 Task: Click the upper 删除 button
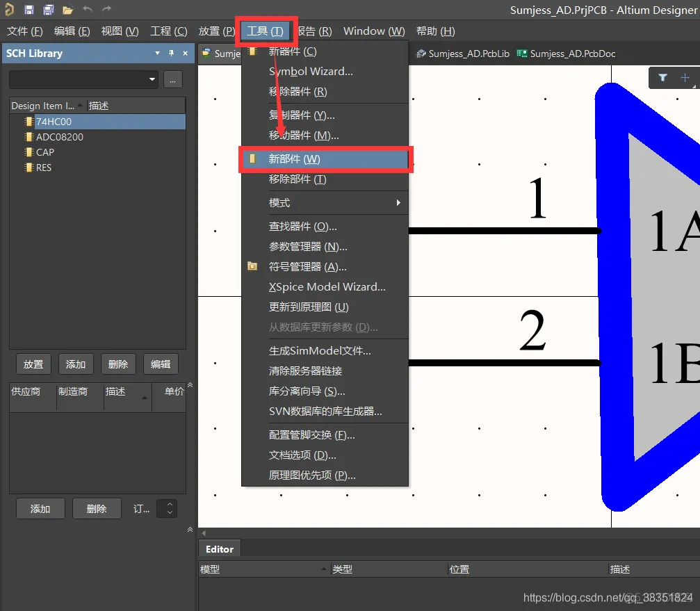coord(118,364)
